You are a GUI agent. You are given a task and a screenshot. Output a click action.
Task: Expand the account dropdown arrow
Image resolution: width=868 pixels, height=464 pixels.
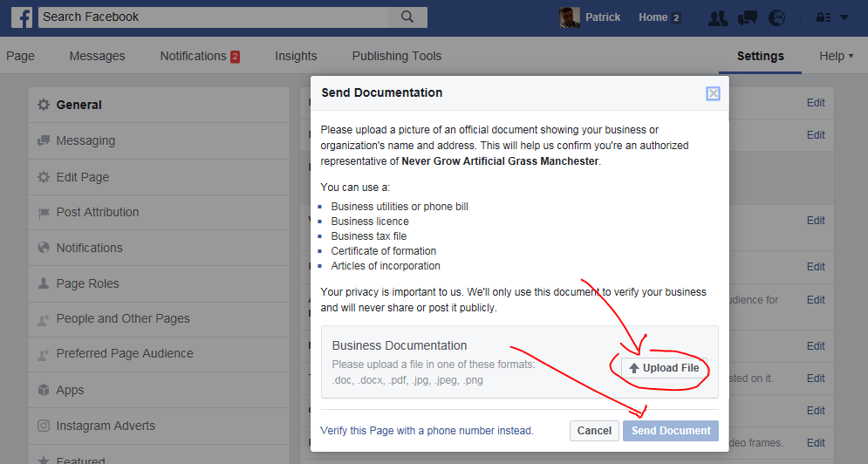(844, 17)
